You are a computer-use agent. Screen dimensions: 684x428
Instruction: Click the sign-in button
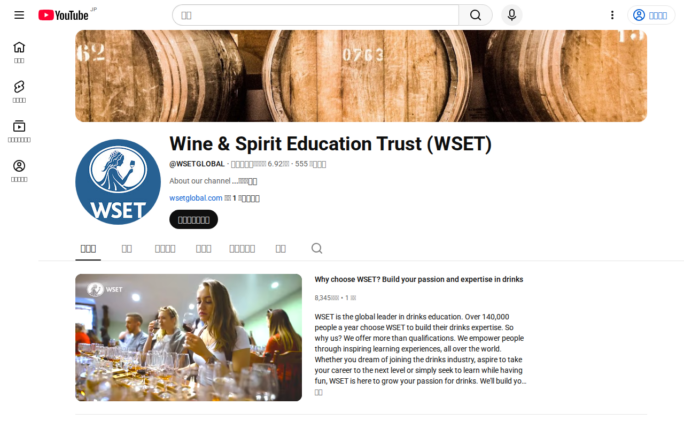650,15
